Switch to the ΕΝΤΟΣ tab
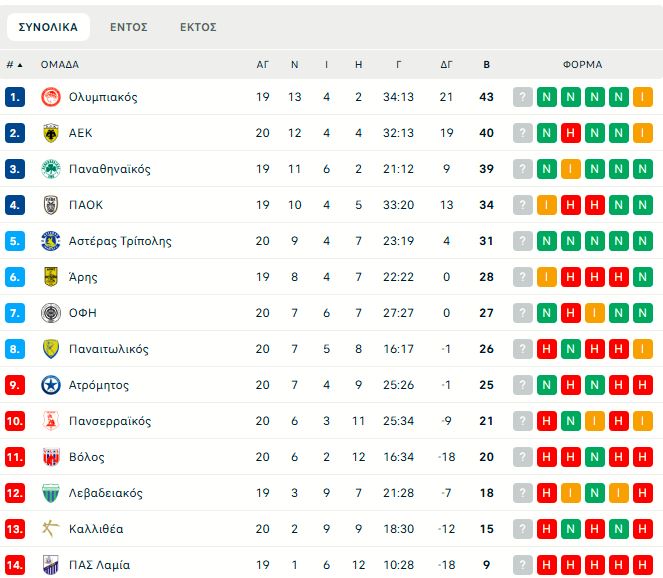This screenshot has width=663, height=578. (129, 27)
